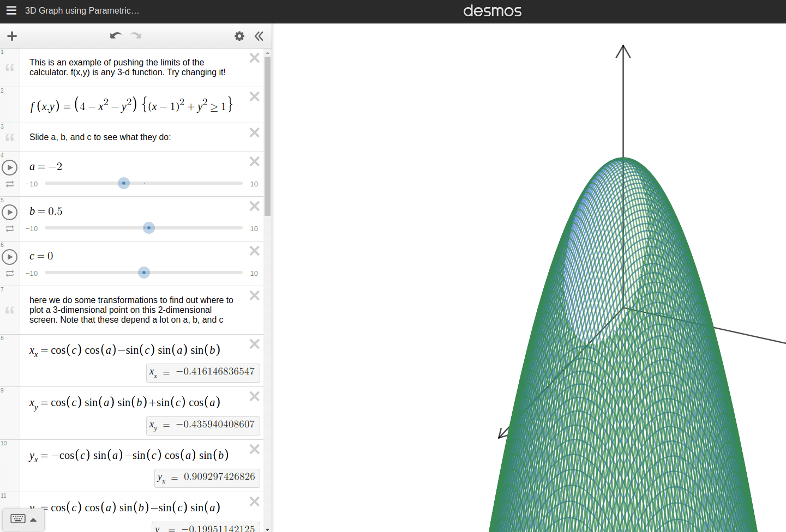Screen dimensions: 786x532
Task: Delete the x_y expression row
Action: coord(254,396)
